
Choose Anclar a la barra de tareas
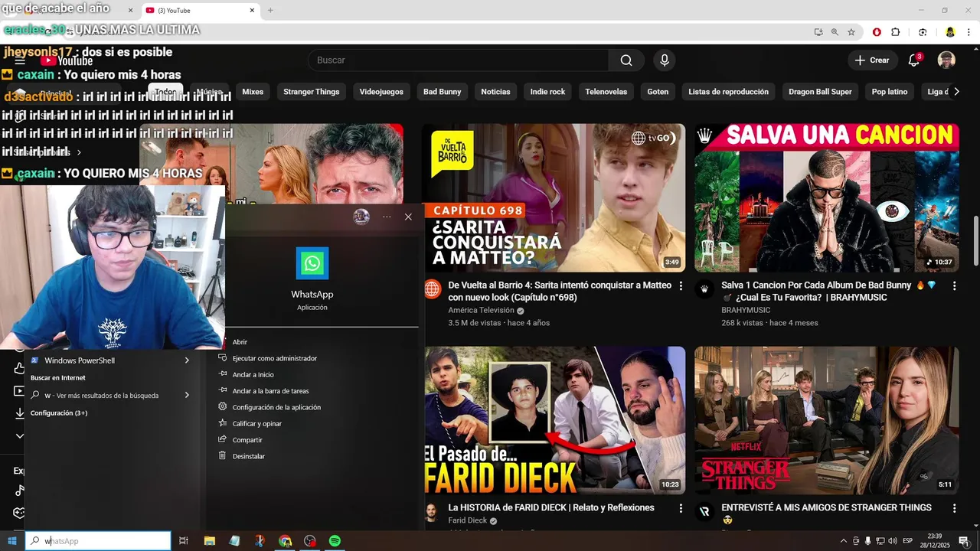[270, 391]
